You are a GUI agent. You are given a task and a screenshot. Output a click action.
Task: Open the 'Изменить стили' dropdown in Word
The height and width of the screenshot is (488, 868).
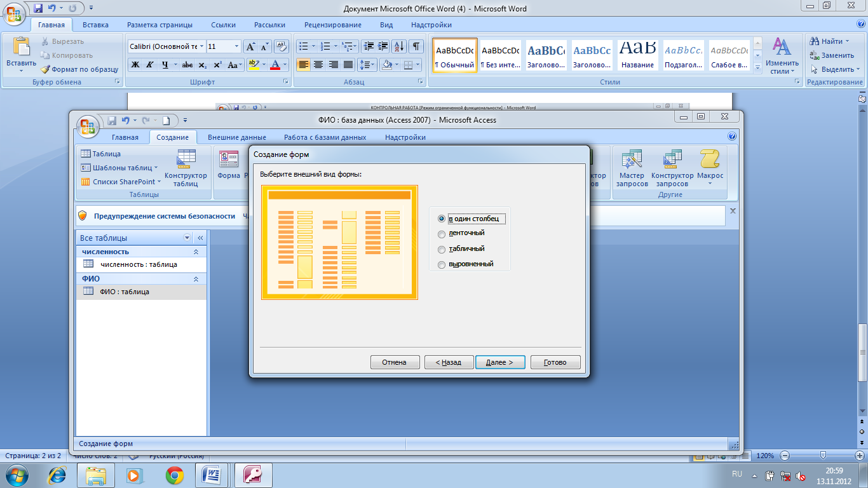(x=782, y=55)
